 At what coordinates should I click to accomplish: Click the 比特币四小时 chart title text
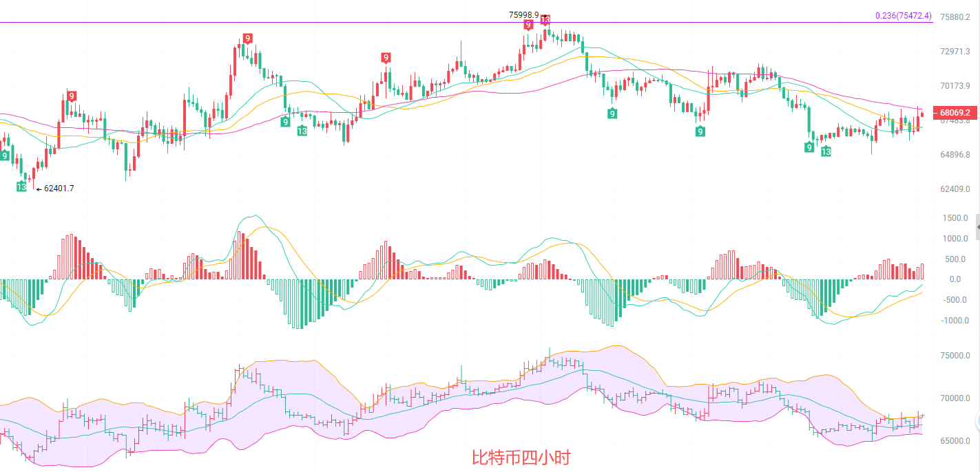click(521, 457)
